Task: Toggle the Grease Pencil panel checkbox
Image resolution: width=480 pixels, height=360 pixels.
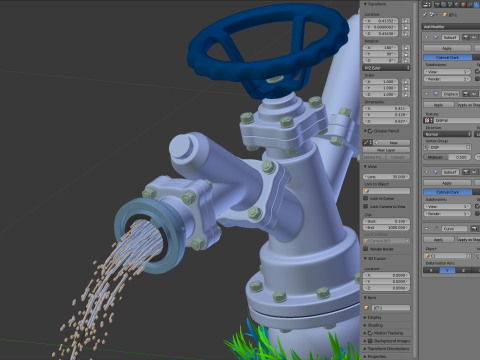Action: click(x=370, y=131)
